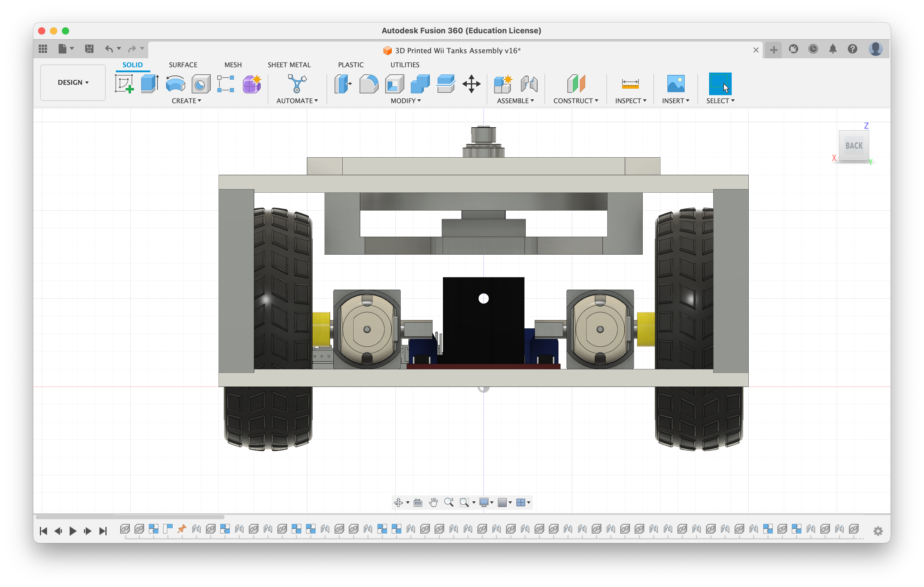Image resolution: width=924 pixels, height=587 pixels.
Task: Open the display settings dropdown
Action: [x=486, y=502]
